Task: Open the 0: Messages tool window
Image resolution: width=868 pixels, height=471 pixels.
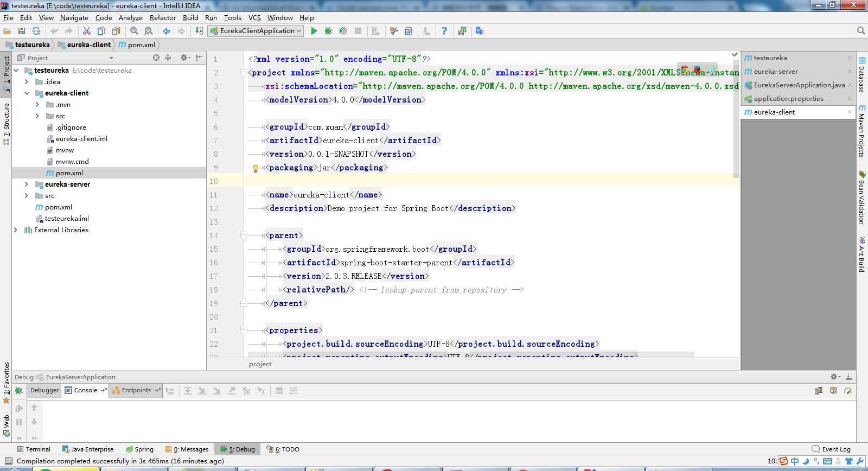Action: tap(187, 449)
